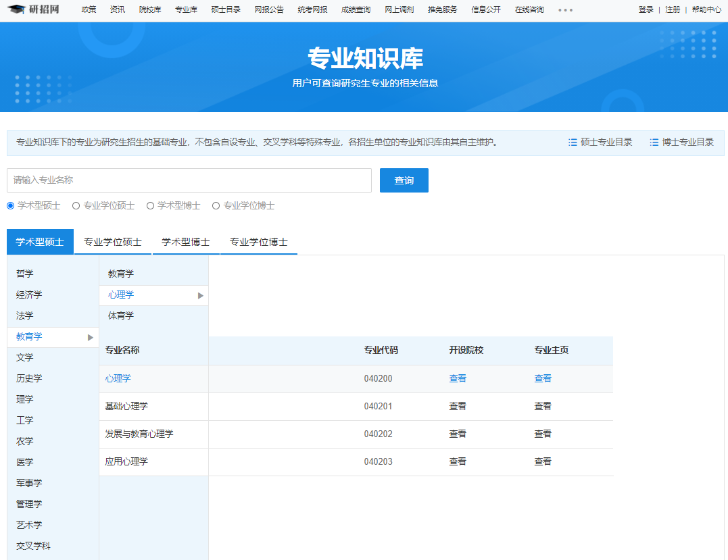The height and width of the screenshot is (560, 728).
Task: Select 经济学 in the discipline list
Action: point(29,295)
